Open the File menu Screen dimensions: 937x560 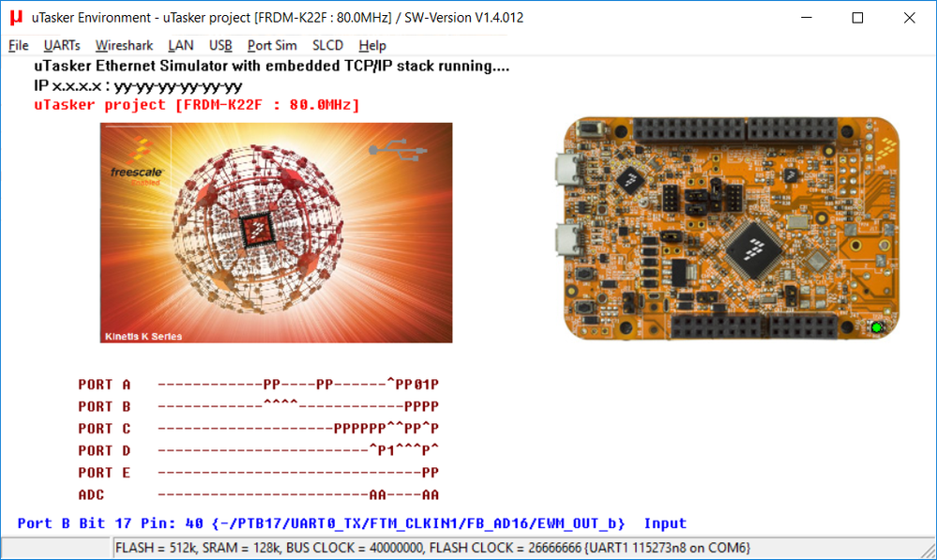[19, 45]
